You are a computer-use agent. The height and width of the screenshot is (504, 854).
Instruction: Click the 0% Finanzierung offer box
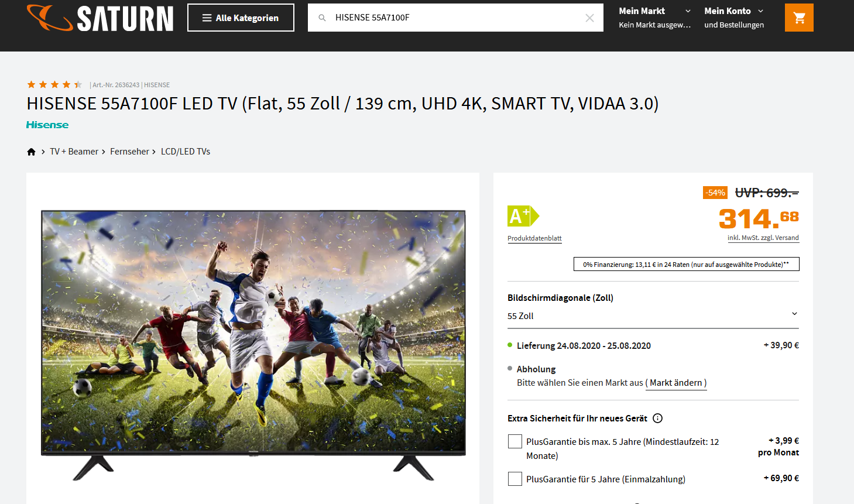pyautogui.click(x=686, y=264)
